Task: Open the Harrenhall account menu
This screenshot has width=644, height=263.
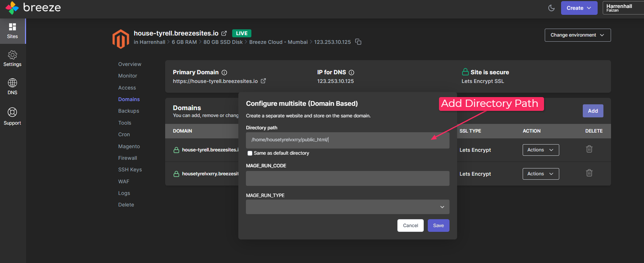Action: point(623,8)
